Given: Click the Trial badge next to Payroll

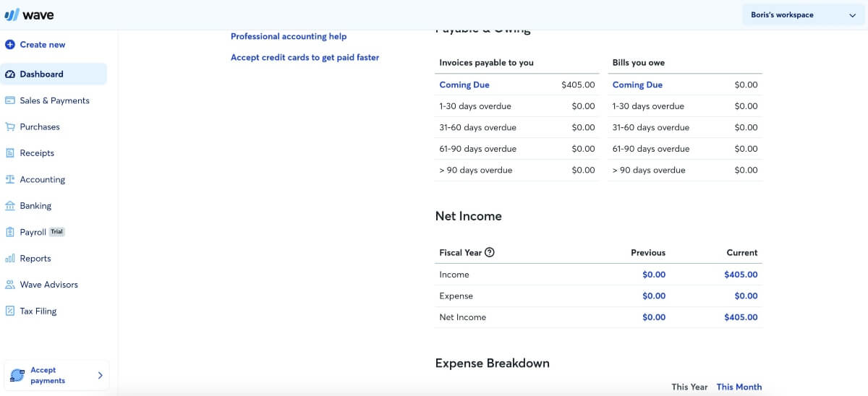Looking at the screenshot, I should [57, 232].
